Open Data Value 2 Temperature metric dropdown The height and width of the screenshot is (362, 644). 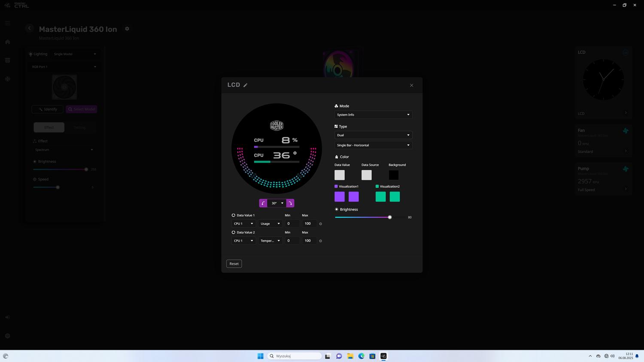pyautogui.click(x=270, y=241)
